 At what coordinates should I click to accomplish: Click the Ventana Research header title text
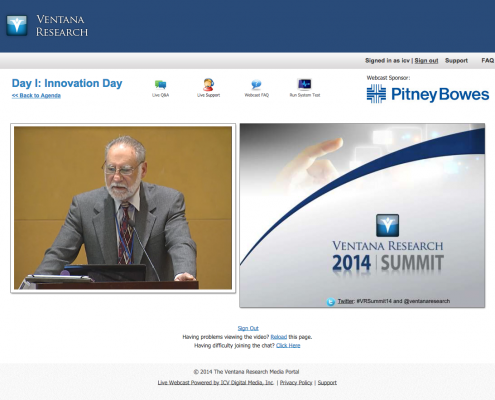[62, 26]
